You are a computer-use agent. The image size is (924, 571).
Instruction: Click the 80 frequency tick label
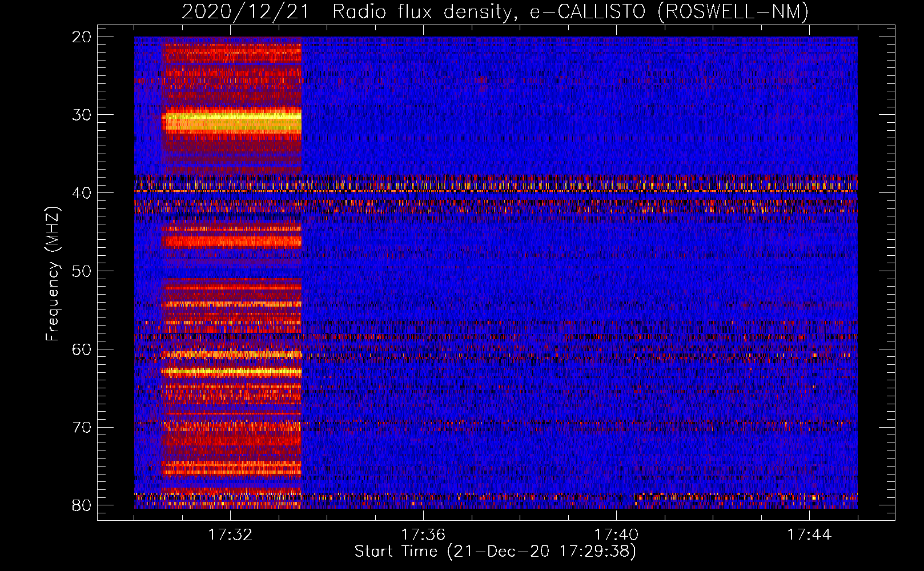coord(83,505)
